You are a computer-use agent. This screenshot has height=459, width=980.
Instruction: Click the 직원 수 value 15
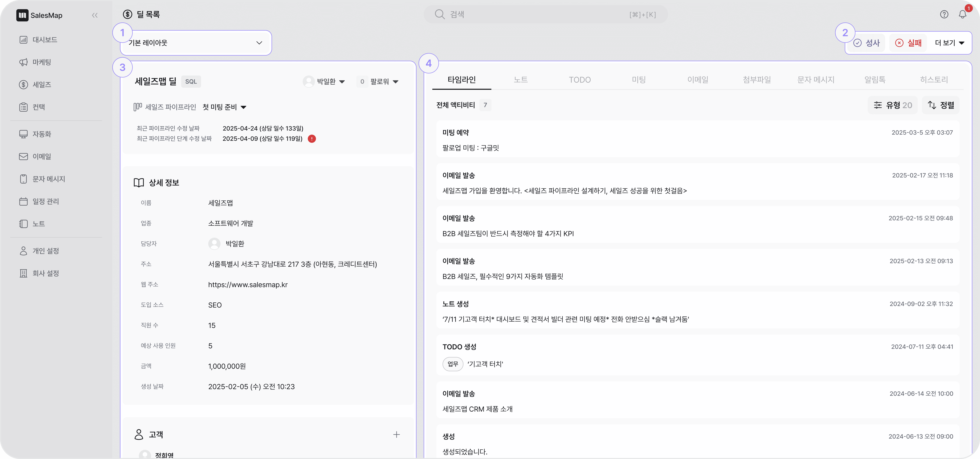(212, 326)
